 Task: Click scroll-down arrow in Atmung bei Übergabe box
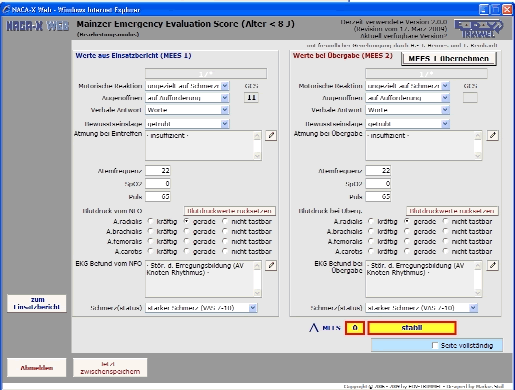pos(478,156)
